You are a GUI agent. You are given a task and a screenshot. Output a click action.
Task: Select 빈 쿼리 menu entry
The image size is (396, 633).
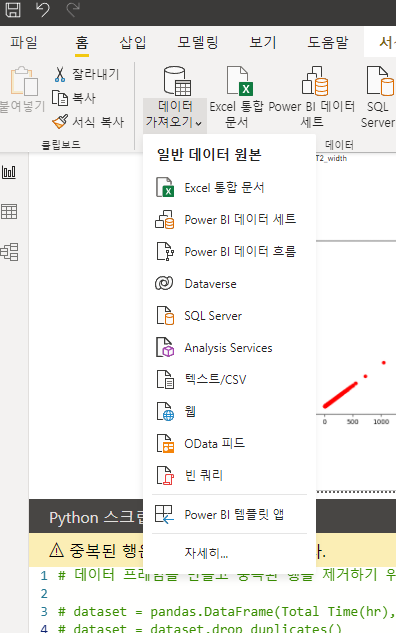(229, 475)
